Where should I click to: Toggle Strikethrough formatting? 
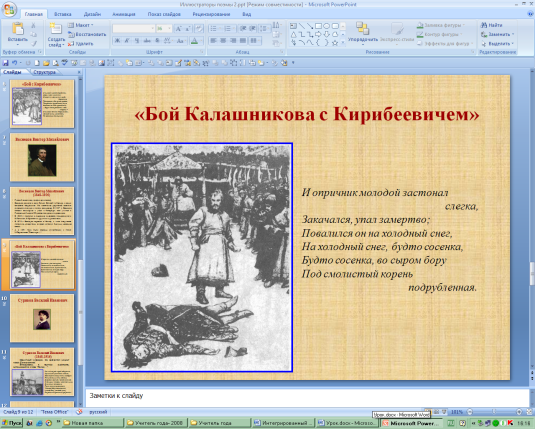click(147, 41)
